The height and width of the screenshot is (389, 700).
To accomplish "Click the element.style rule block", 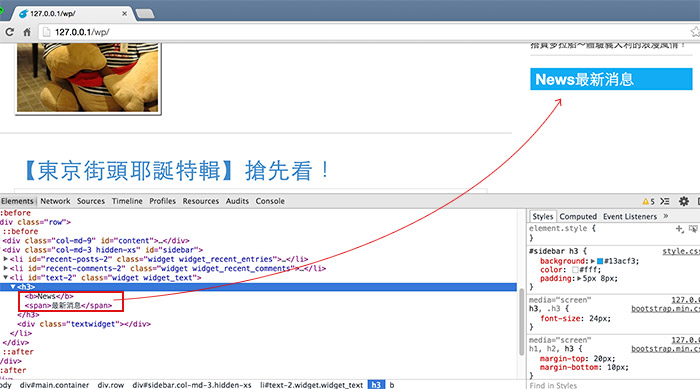I will point(613,233).
